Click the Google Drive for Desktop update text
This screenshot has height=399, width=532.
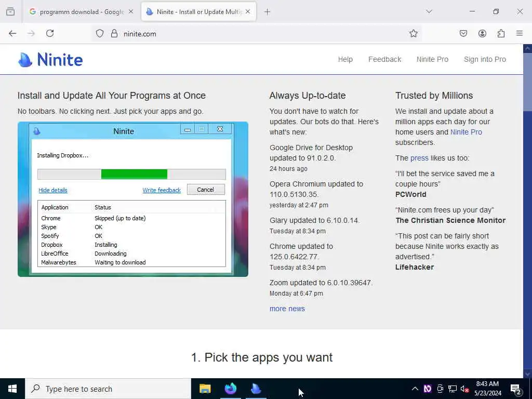click(311, 153)
